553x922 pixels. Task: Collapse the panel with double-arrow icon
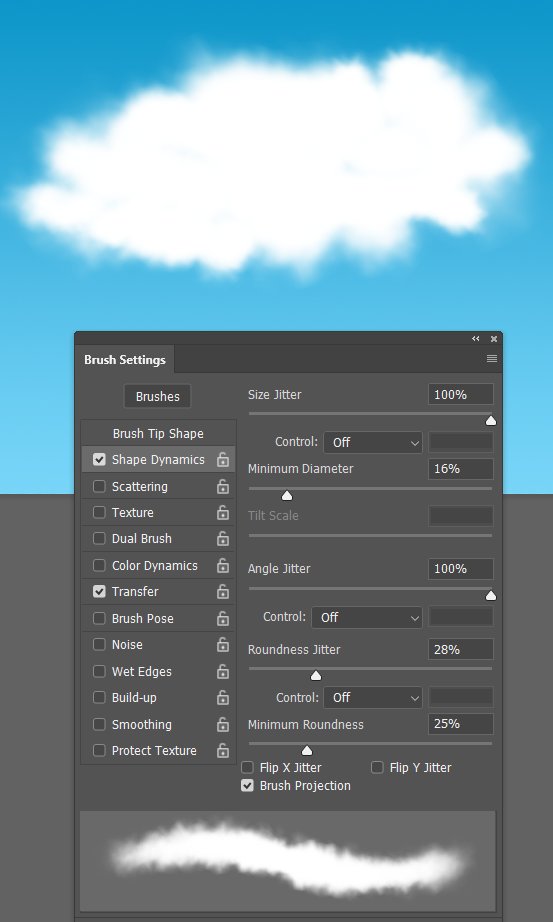pos(475,339)
